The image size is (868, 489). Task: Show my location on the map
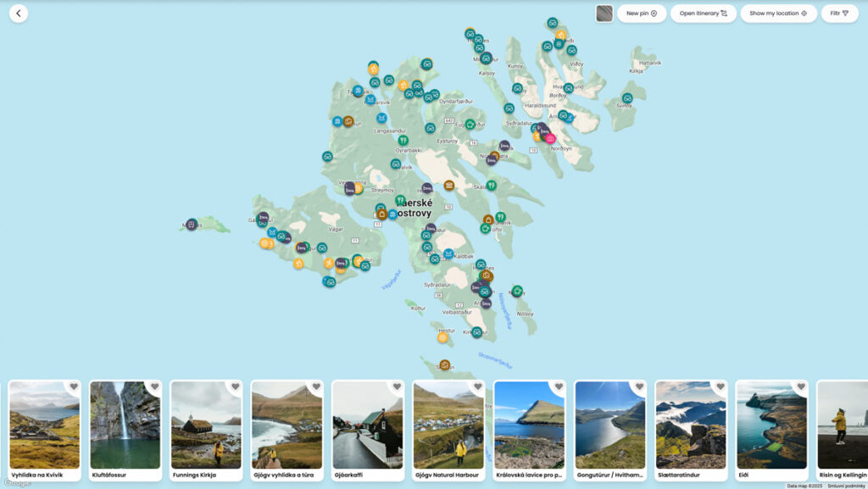point(777,14)
